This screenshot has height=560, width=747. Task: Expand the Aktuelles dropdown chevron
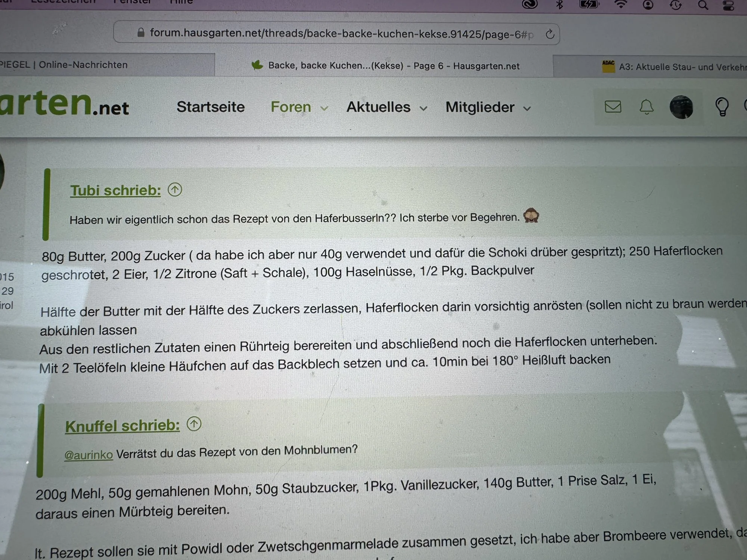tap(423, 109)
